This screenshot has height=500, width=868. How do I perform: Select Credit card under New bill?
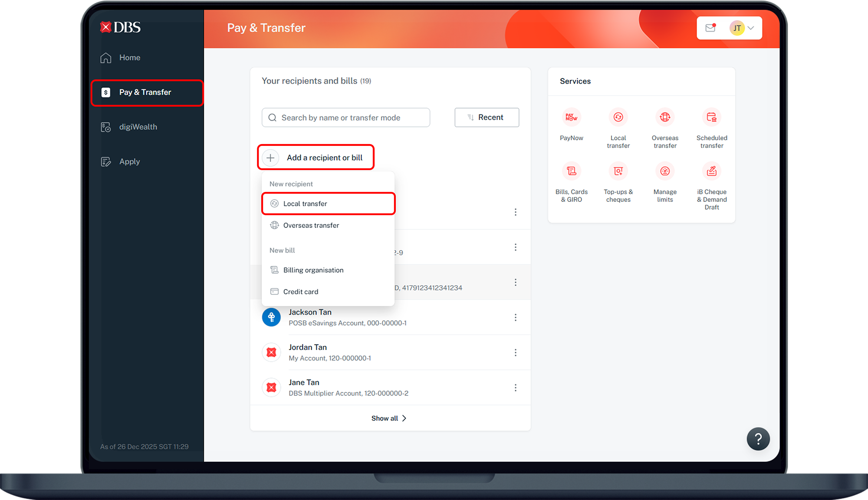point(328,292)
